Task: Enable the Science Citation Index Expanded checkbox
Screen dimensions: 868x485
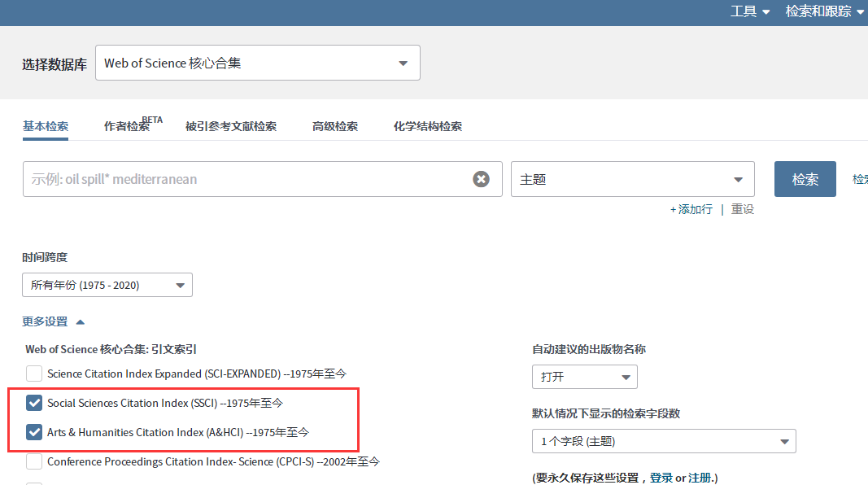Action: point(34,374)
